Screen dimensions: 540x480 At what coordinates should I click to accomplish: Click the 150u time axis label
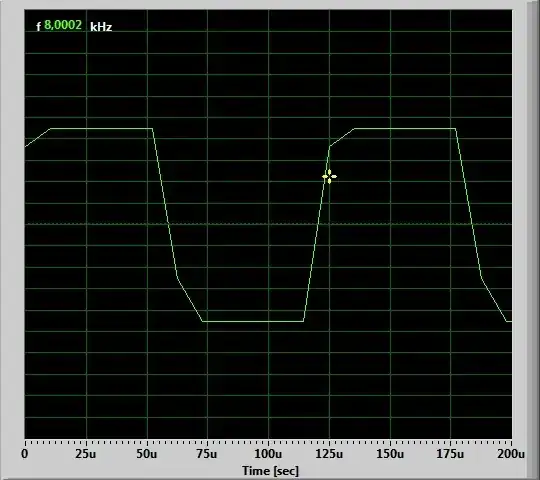(390, 453)
